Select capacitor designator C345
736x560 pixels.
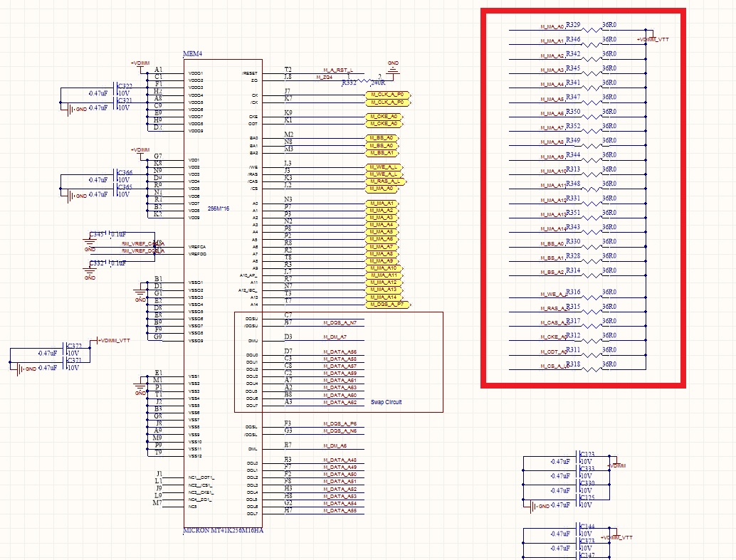coord(98,234)
